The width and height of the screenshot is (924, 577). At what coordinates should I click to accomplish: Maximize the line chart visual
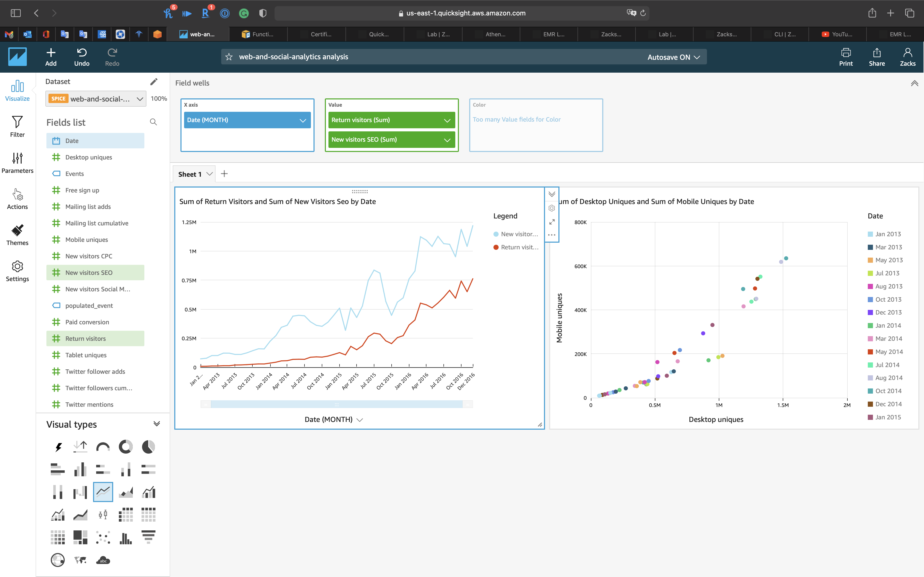click(x=552, y=222)
